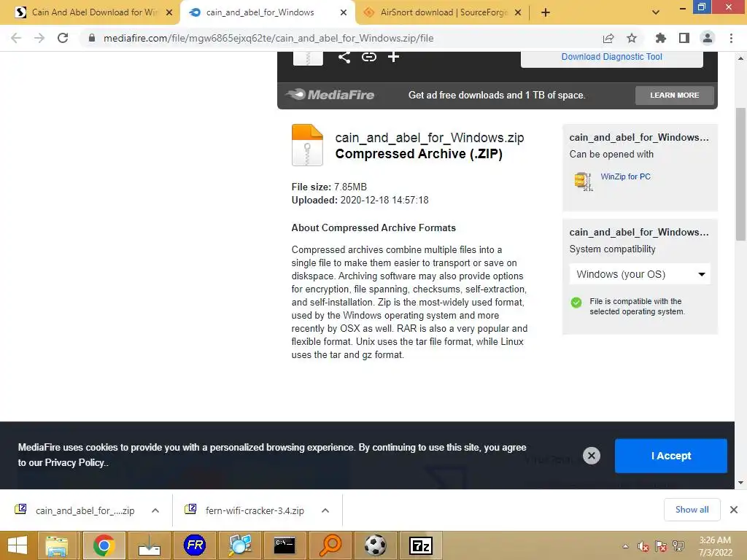The width and height of the screenshot is (747, 560).
Task: Click the page vertical scrollbar thumb
Action: click(x=740, y=174)
